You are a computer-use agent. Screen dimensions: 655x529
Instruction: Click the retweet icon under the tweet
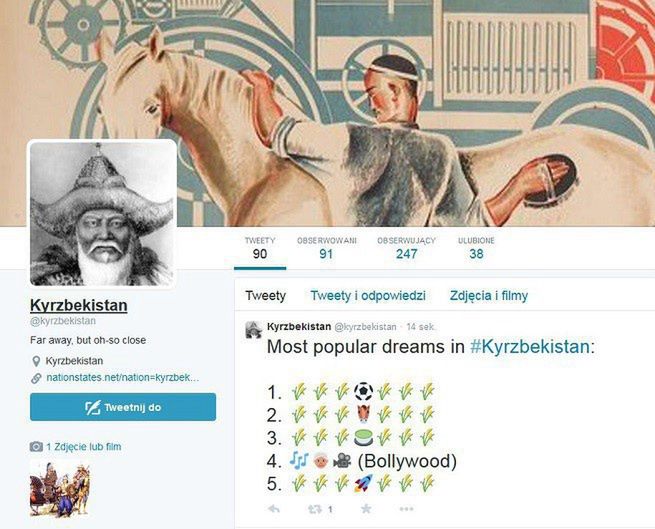tap(315, 509)
